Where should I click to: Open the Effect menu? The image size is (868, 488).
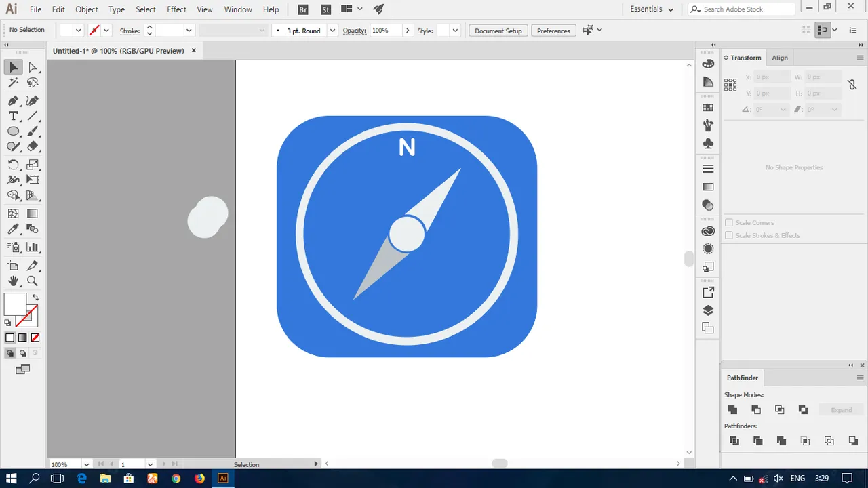(176, 9)
